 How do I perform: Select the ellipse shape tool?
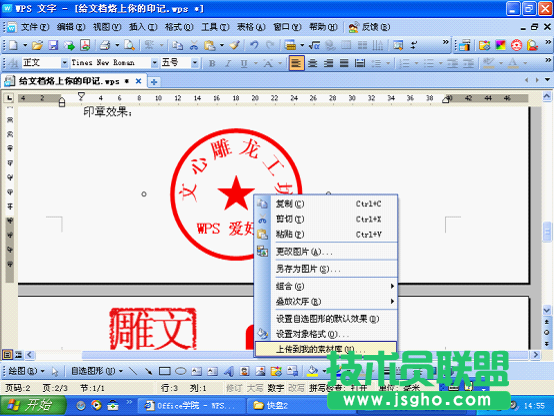click(181, 371)
